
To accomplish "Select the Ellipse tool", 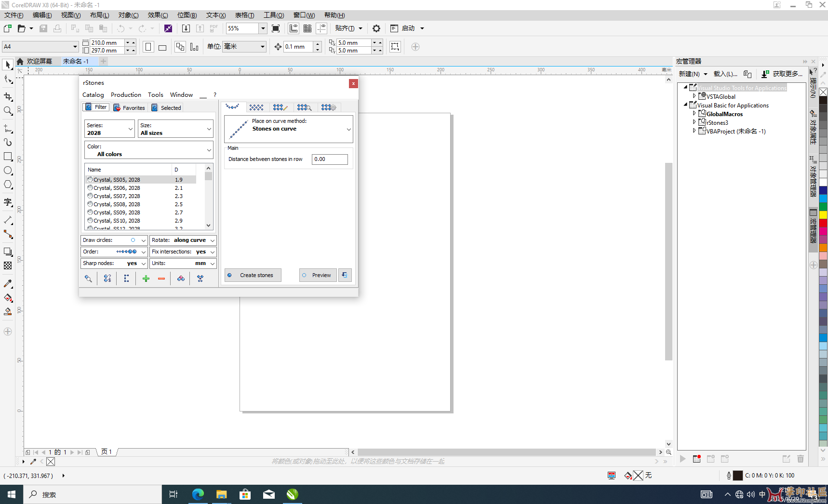I will (x=8, y=171).
